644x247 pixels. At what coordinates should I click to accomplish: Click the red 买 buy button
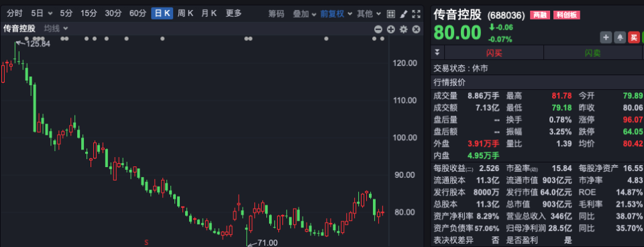click(634, 38)
